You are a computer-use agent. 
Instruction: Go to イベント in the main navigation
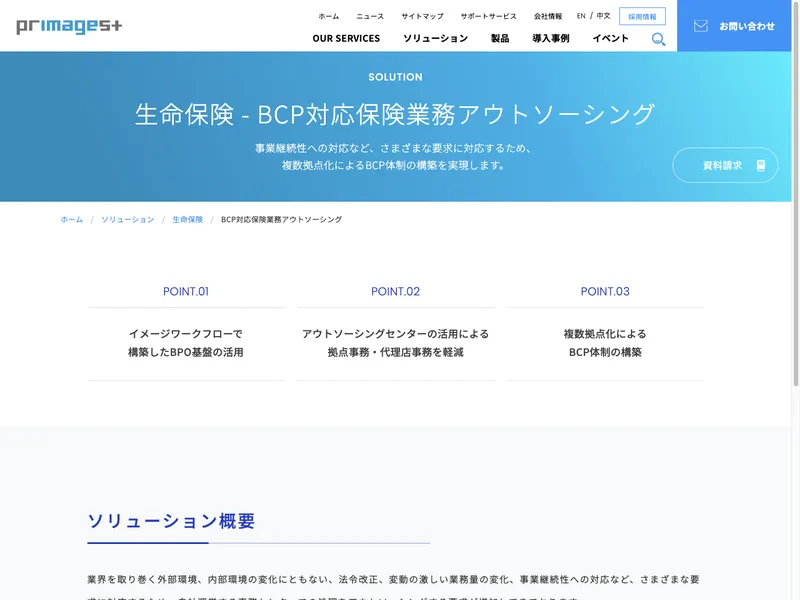tap(610, 38)
